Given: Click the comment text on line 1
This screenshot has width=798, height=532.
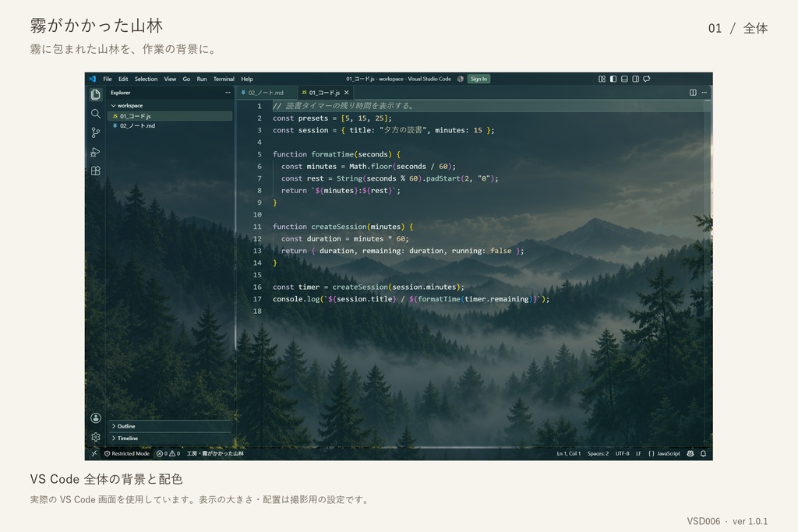Looking at the screenshot, I should [x=344, y=106].
